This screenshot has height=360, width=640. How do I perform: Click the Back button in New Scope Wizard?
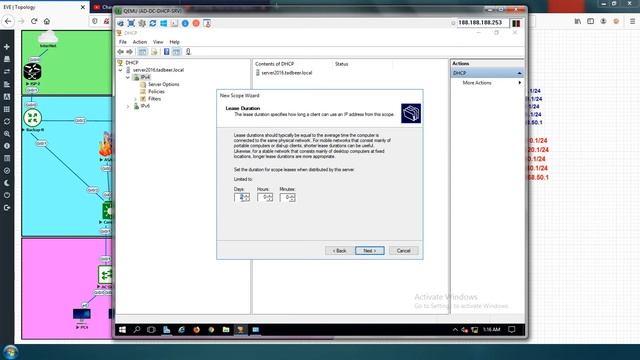(339, 251)
